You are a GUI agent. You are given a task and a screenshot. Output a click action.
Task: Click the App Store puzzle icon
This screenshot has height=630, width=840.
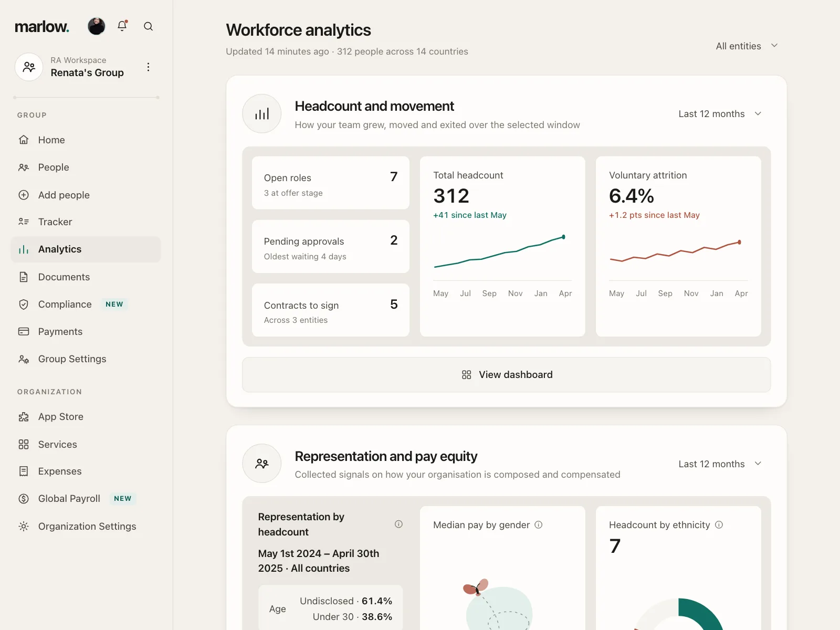[x=24, y=417]
